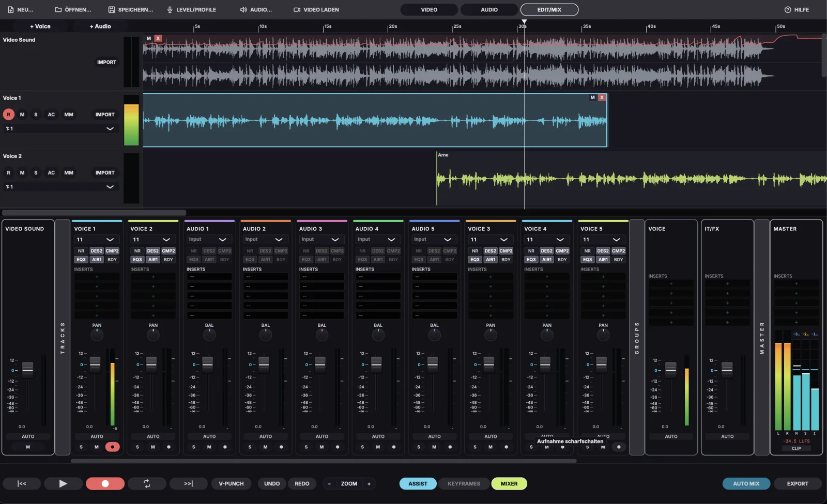Toggle the ASSIST panel tab
Screen dimensions: 827x504
(x=418, y=484)
